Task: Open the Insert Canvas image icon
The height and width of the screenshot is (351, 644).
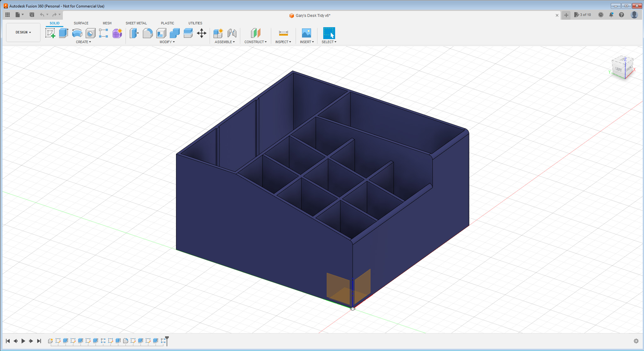Action: pyautogui.click(x=307, y=33)
